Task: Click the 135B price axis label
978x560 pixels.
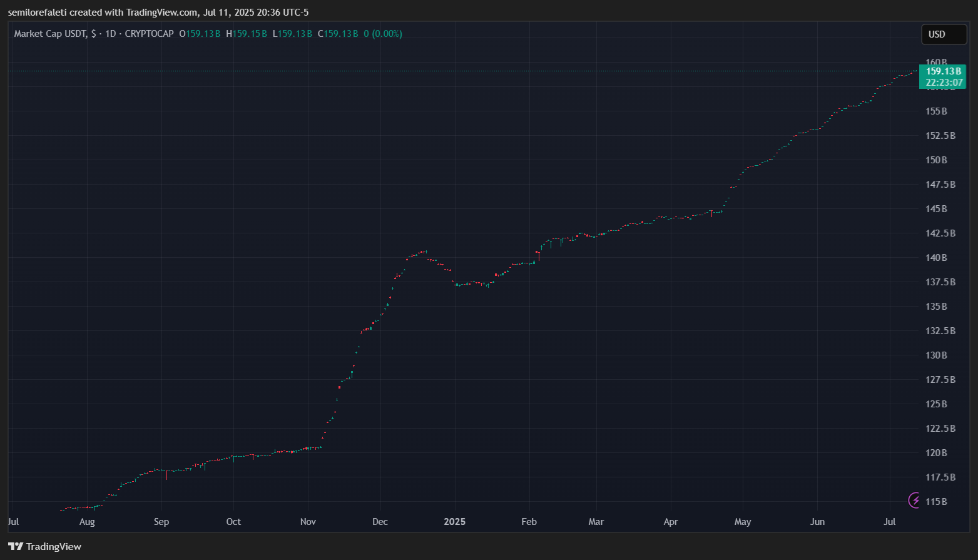Action: tap(936, 307)
